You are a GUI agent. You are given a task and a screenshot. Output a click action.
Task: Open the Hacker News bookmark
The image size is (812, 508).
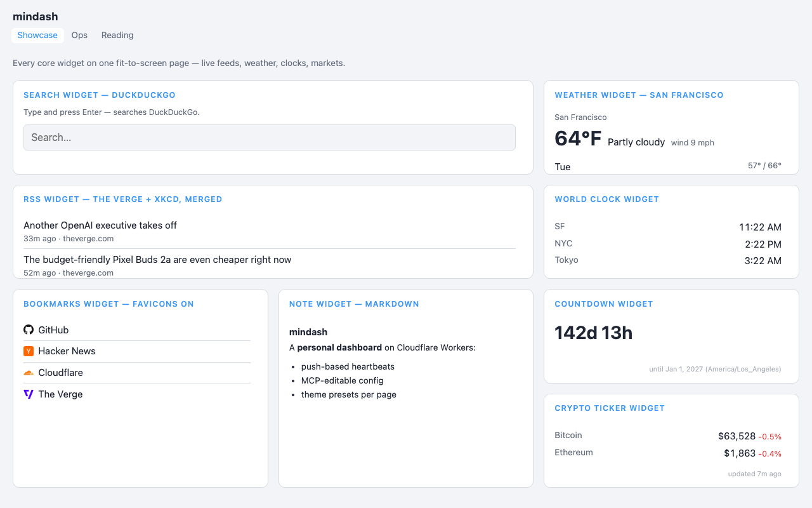pyautogui.click(x=67, y=351)
